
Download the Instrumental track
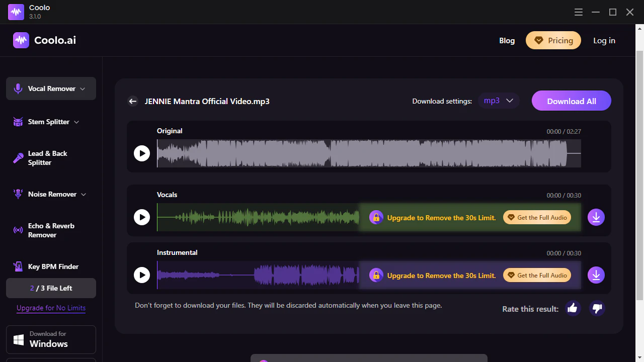pos(596,275)
